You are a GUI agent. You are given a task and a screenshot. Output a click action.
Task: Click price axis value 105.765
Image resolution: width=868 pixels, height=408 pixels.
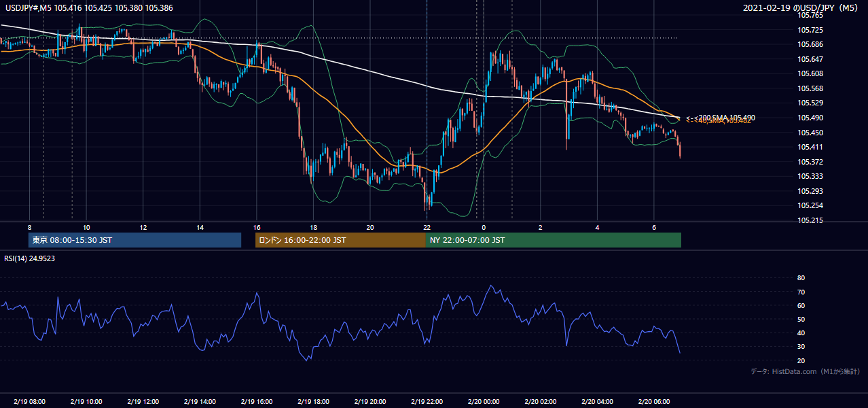point(811,15)
